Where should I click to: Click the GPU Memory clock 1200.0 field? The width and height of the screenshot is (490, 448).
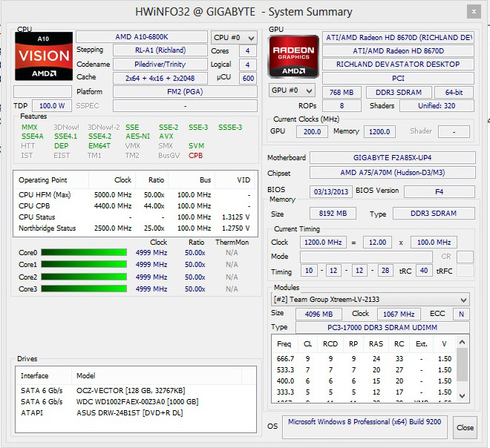379,132
